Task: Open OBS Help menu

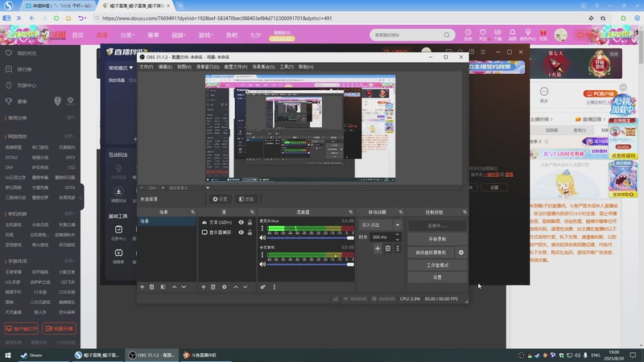Action: pyautogui.click(x=306, y=67)
